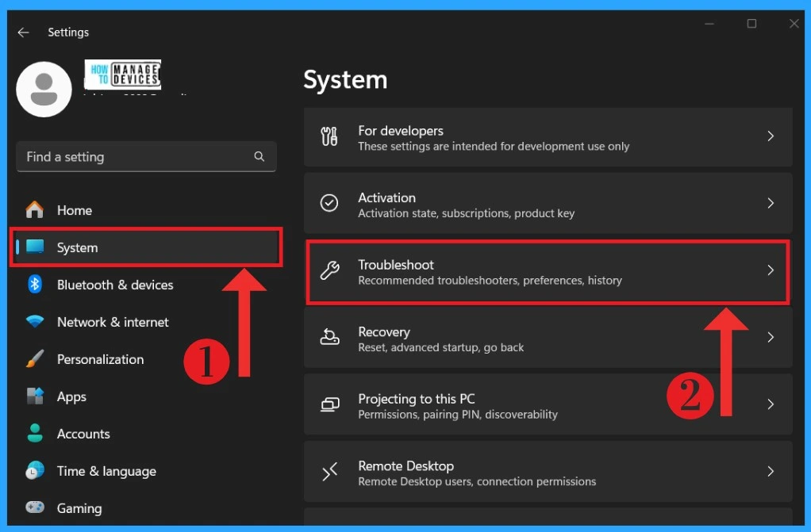This screenshot has height=532, width=811.
Task: Go to Accounts in the sidebar
Action: pos(83,434)
